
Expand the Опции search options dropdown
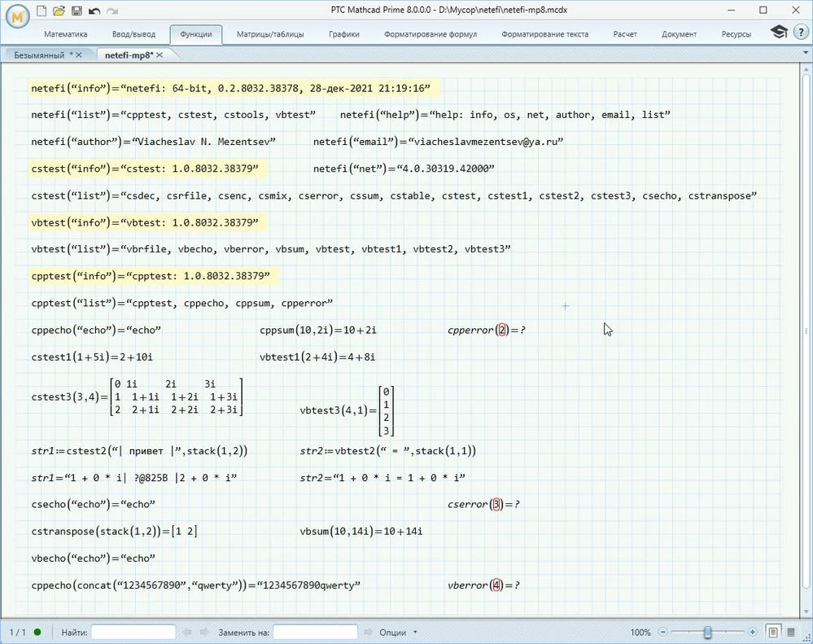click(398, 633)
